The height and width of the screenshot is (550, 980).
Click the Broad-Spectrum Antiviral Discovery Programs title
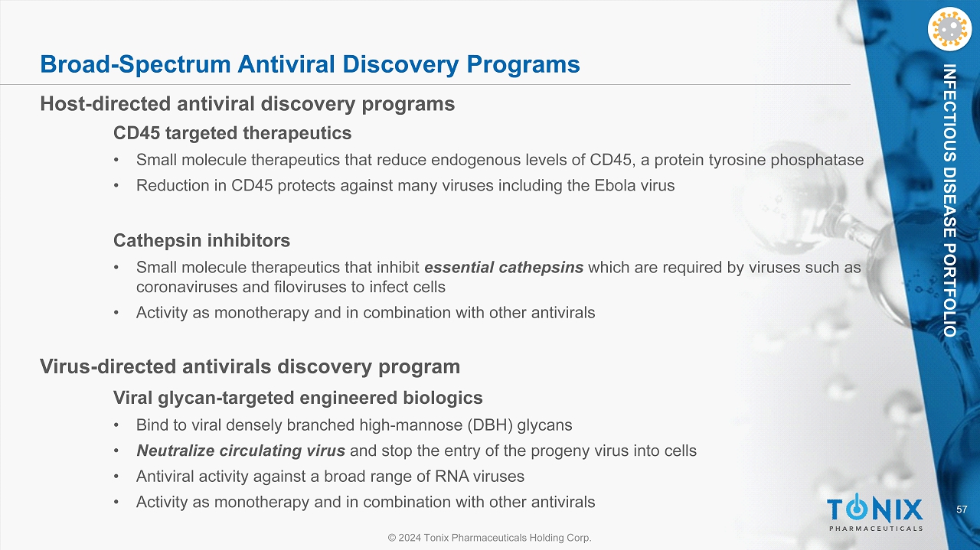[x=309, y=64]
